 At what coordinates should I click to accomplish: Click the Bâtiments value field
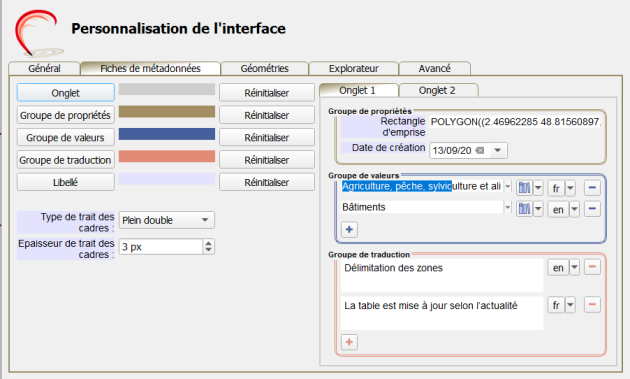[422, 207]
